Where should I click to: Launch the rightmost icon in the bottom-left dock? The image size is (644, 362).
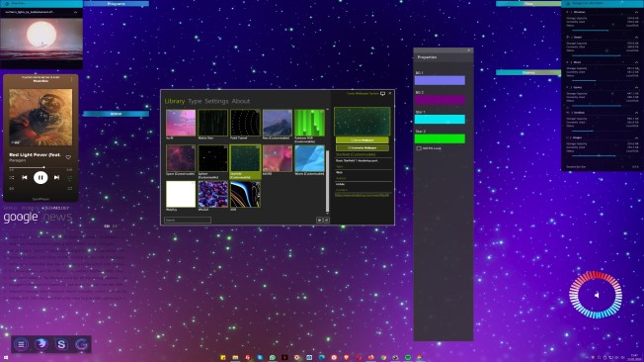tap(81, 344)
